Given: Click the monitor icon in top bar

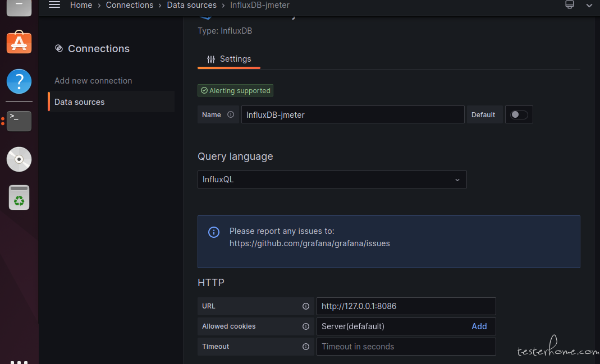Looking at the screenshot, I should tap(570, 4).
